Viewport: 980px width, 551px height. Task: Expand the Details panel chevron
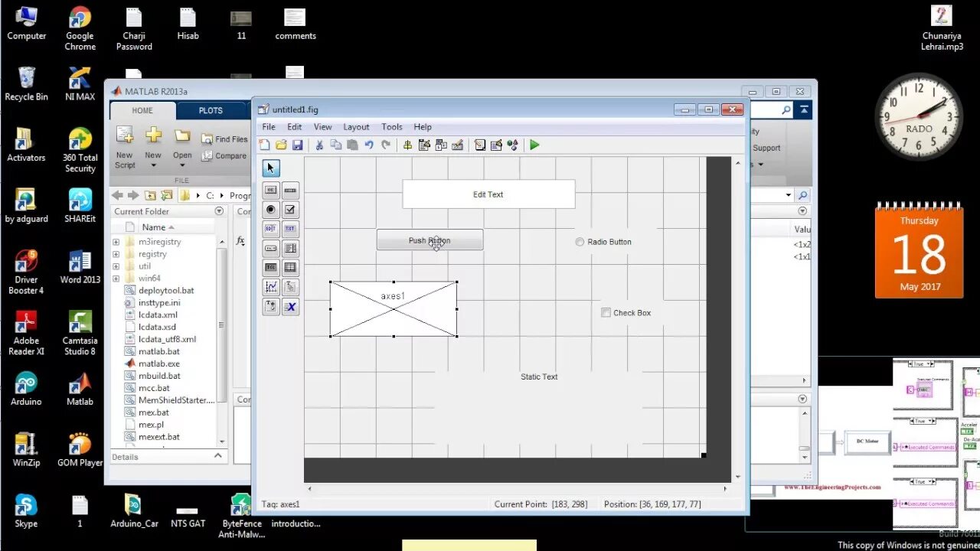click(218, 456)
